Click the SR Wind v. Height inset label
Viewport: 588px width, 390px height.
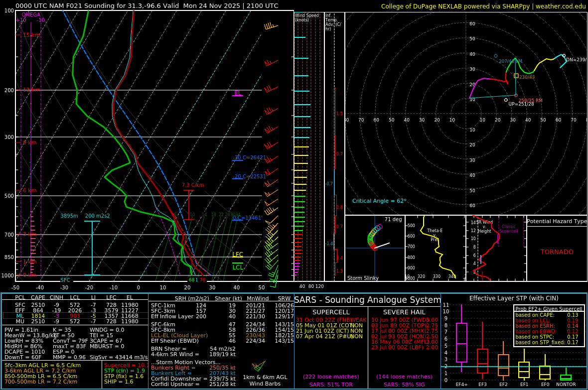tap(484, 227)
